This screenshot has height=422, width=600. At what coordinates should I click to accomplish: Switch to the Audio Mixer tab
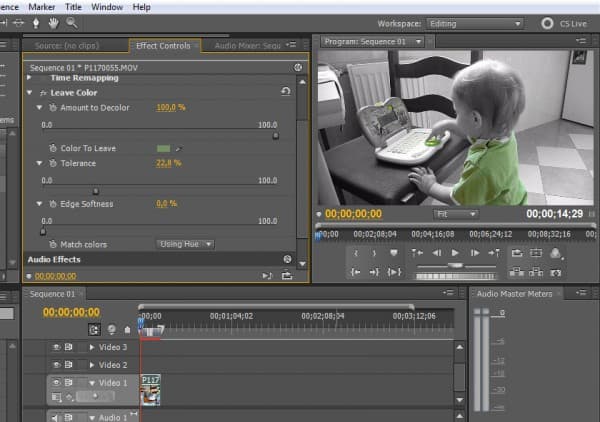point(256,46)
